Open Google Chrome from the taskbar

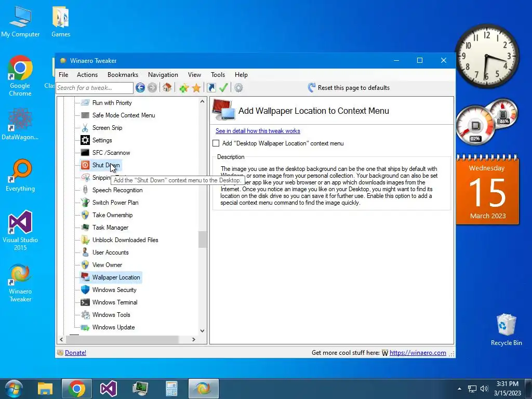(x=77, y=389)
